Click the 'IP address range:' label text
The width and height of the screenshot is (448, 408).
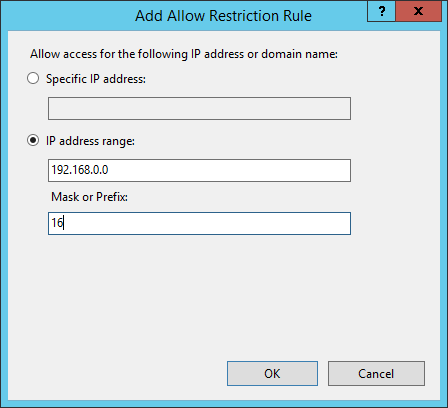90,141
